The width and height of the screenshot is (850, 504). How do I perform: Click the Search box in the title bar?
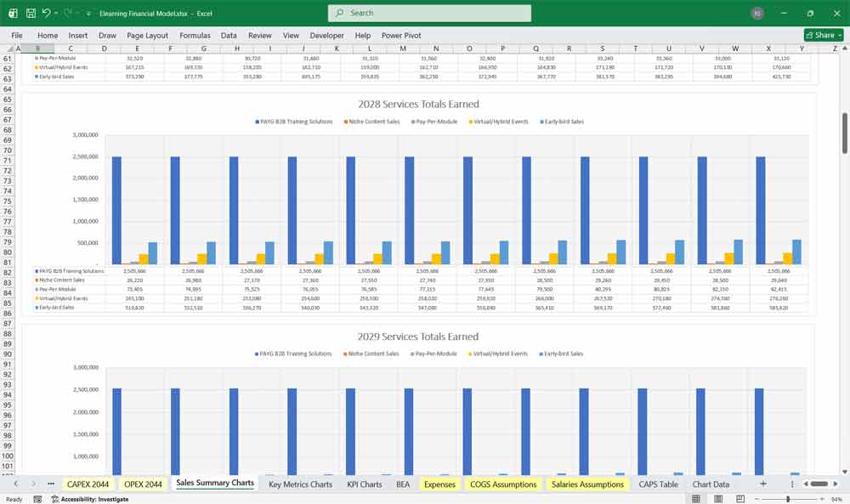point(428,13)
